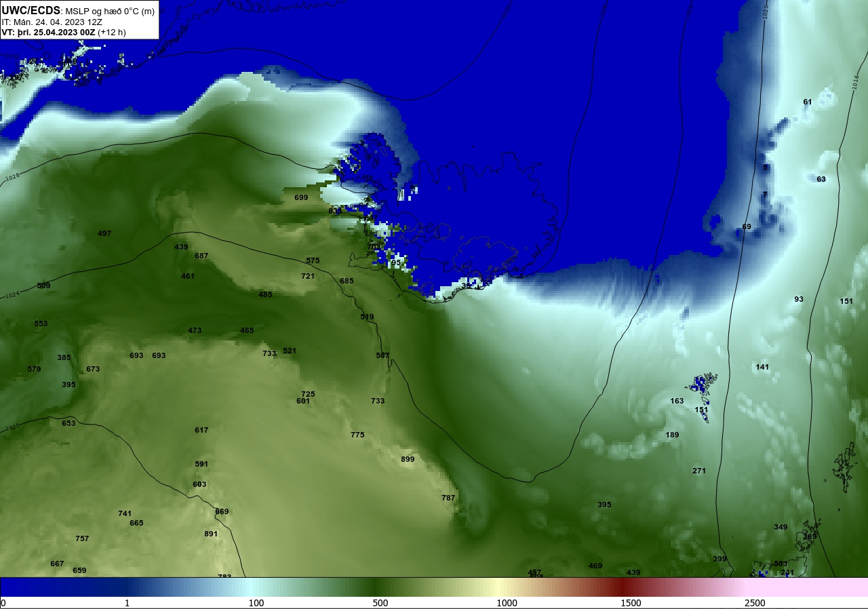Click the 891 height value
868x609 pixels.
click(x=211, y=534)
